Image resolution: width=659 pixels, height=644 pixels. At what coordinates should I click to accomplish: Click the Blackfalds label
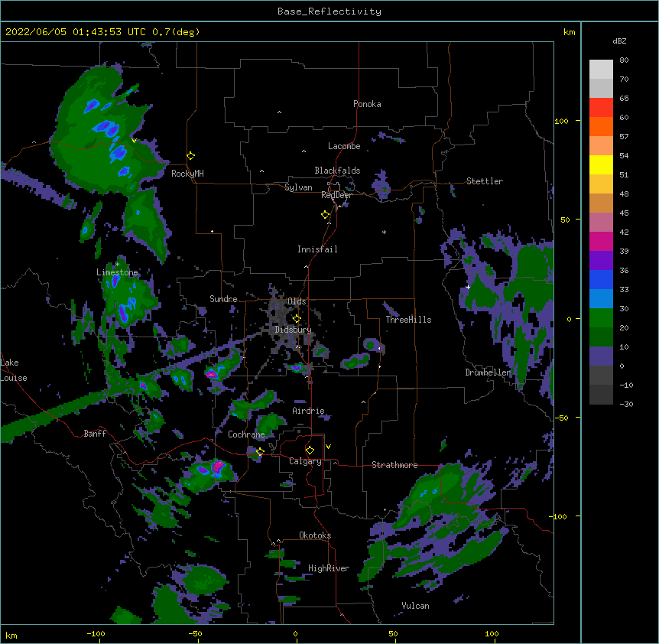(x=337, y=171)
